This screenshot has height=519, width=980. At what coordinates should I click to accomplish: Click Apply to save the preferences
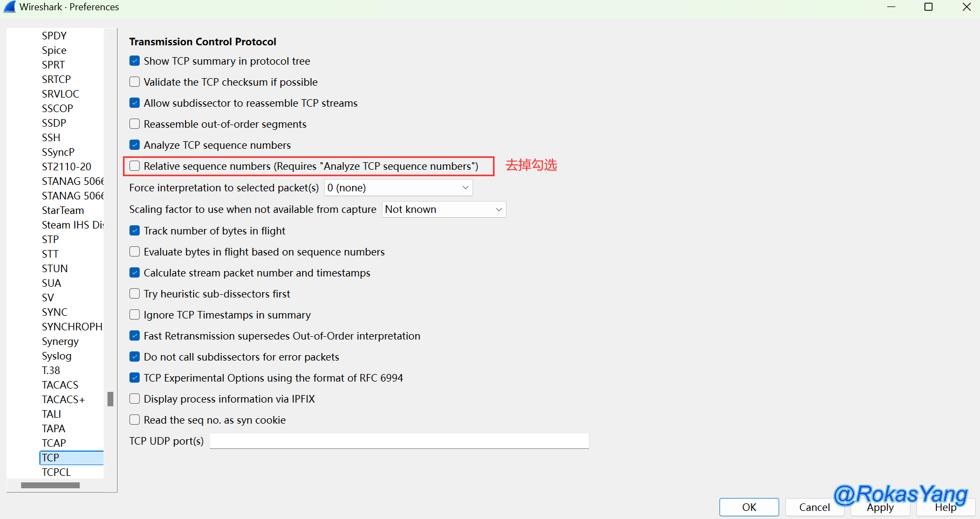point(880,508)
